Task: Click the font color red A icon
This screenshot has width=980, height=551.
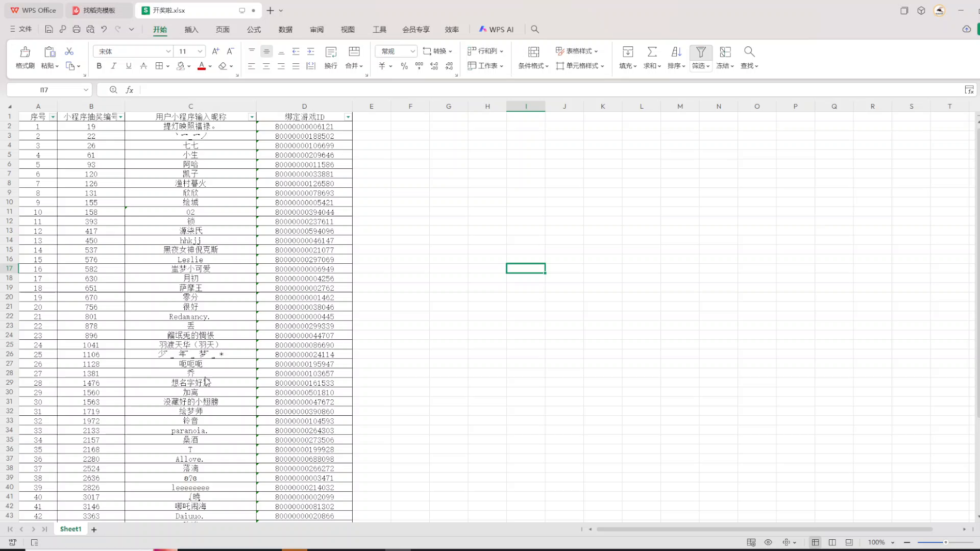Action: click(202, 66)
